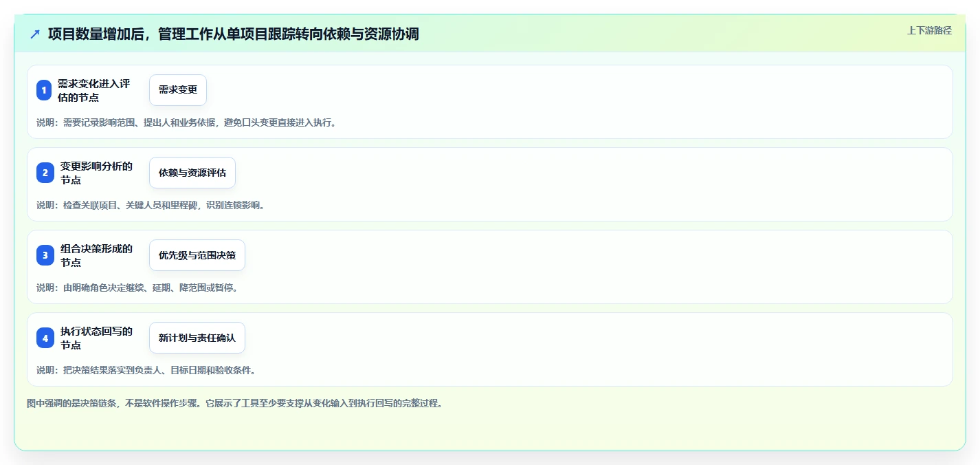This screenshot has height=465, width=980.
Task: Click the 执行状态回写的节点 label
Action: tap(96, 338)
